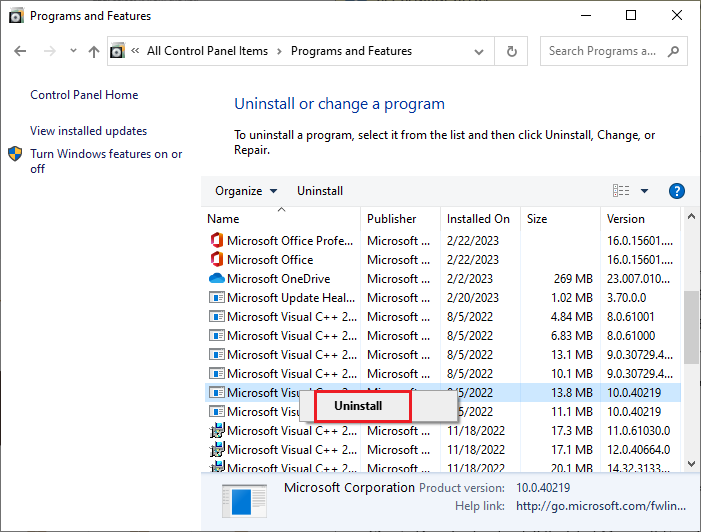Screen dimensions: 701x532
Task: Sort by Installed On column header
Action: 480,219
